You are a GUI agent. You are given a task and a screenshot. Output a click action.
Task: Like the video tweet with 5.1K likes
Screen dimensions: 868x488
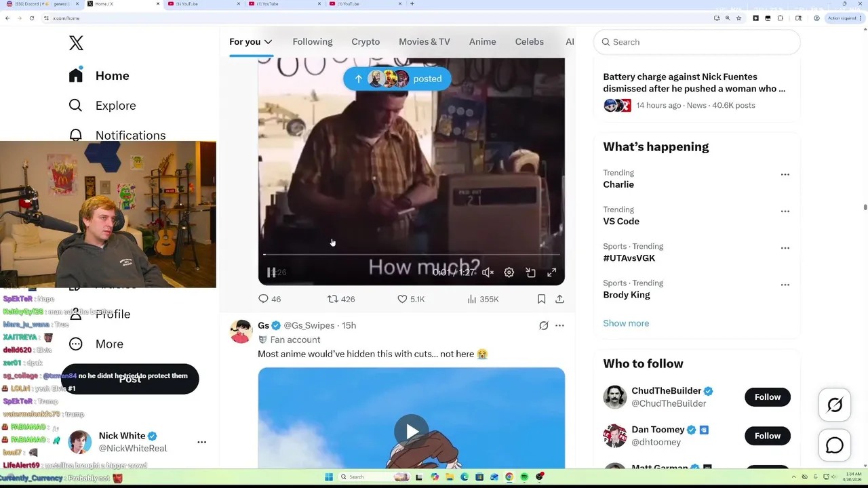point(411,299)
